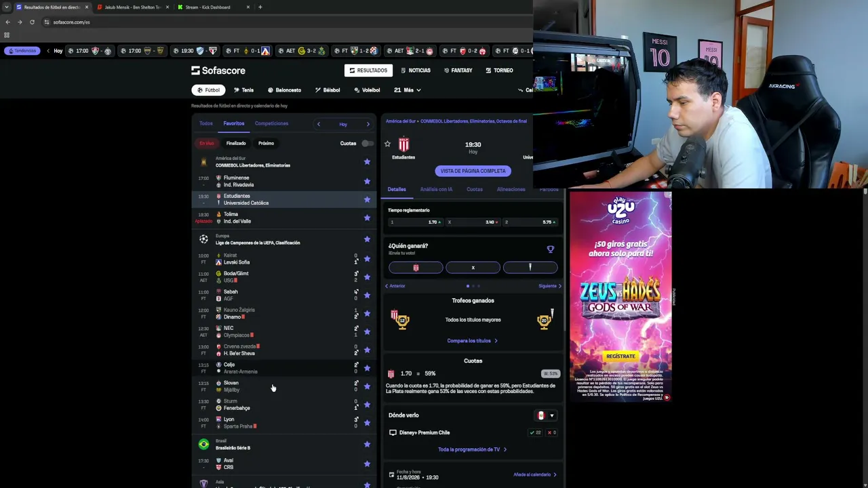Click the Vista de página completa button
Screen dimensions: 868x488
pyautogui.click(x=473, y=171)
